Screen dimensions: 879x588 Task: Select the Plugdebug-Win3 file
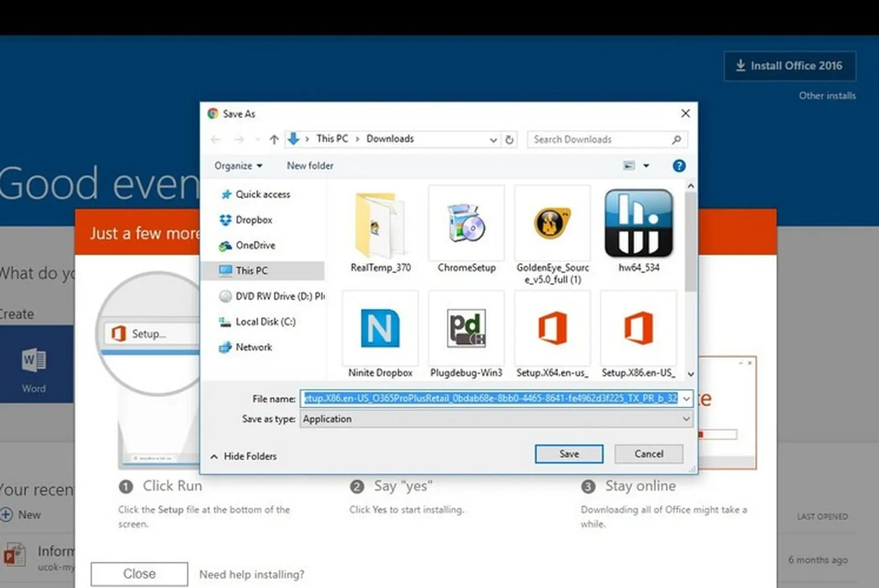coord(466,329)
